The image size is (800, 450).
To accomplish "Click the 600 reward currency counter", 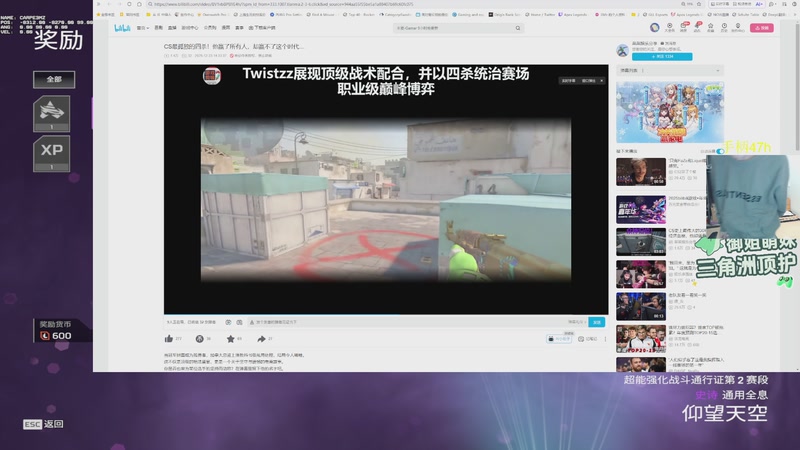I will click(x=56, y=335).
